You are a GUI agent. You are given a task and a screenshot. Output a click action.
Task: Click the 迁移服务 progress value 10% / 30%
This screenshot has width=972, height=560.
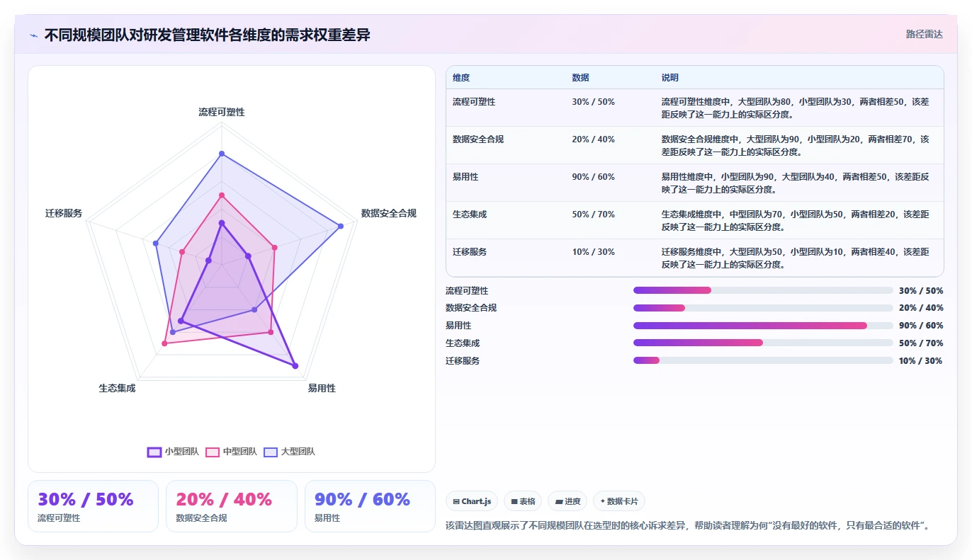click(921, 360)
